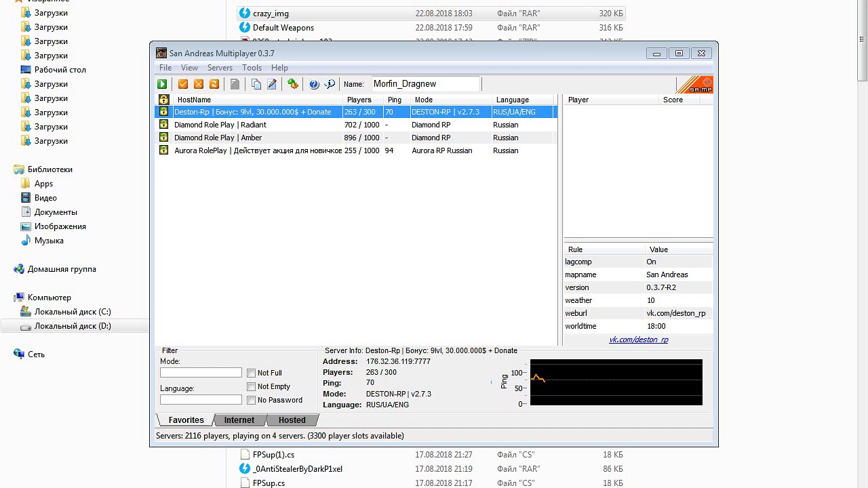The height and width of the screenshot is (488, 868).
Task: Click the green Connect play icon
Action: 162,84
